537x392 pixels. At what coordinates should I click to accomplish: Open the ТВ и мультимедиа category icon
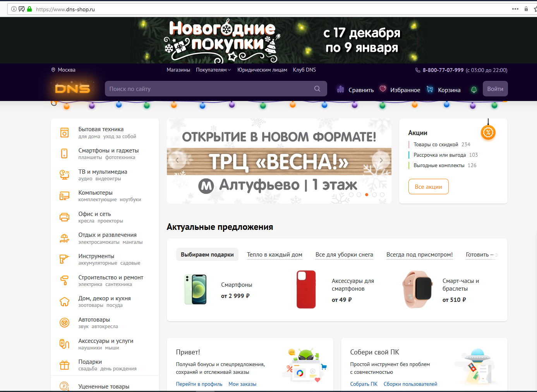[64, 175]
